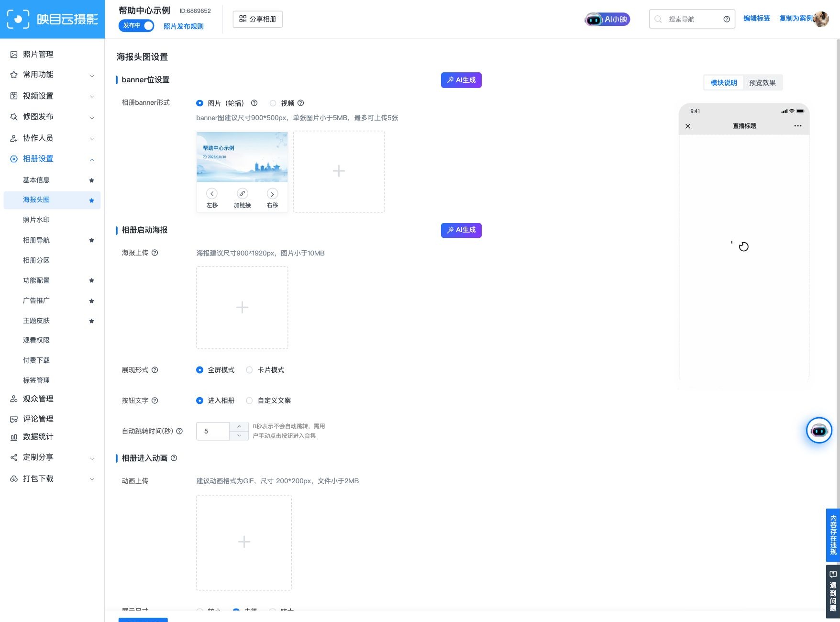The image size is (840, 622).
Task: Click the help icon next to 视频 option
Action: [301, 103]
